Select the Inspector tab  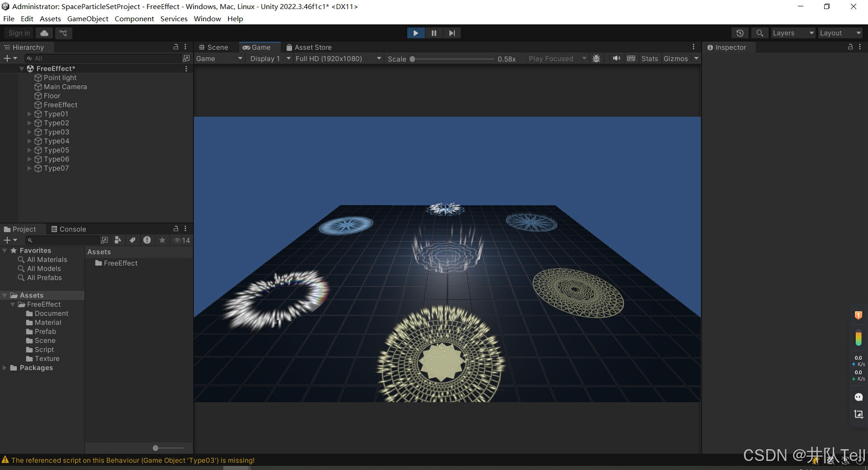click(x=727, y=47)
